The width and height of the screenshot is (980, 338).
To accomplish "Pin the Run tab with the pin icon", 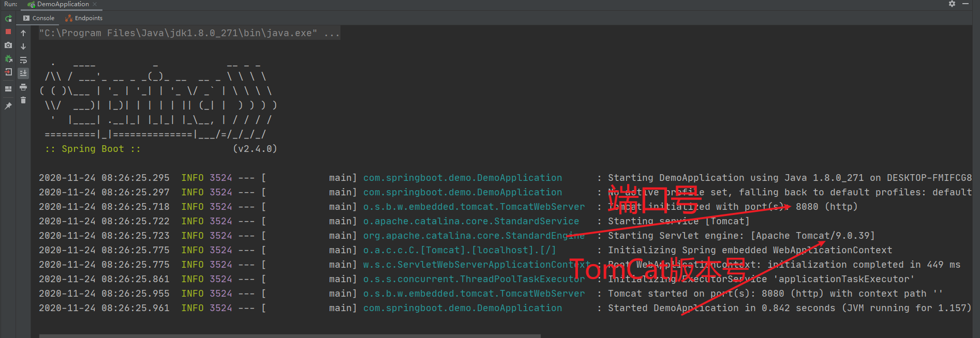I will (x=8, y=105).
